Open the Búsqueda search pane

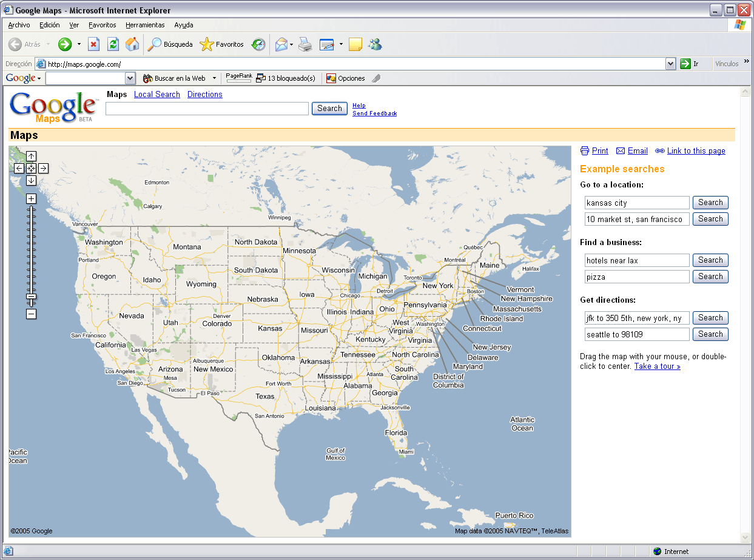170,44
